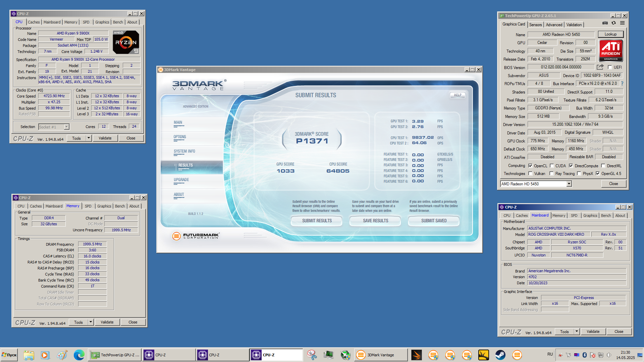Click Validate in CPU-Z Memory window
644x362 pixels.
point(107,322)
